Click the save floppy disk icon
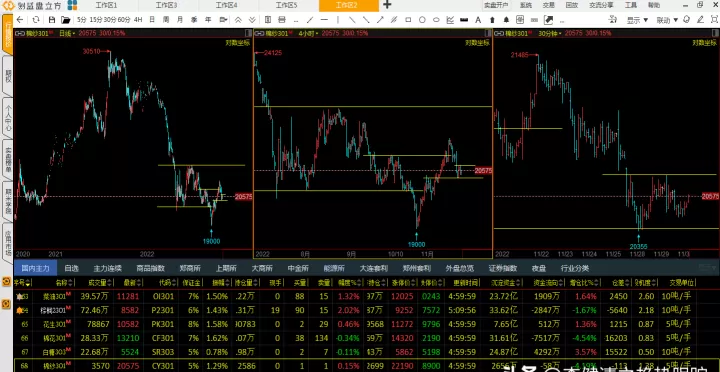 pos(52,20)
